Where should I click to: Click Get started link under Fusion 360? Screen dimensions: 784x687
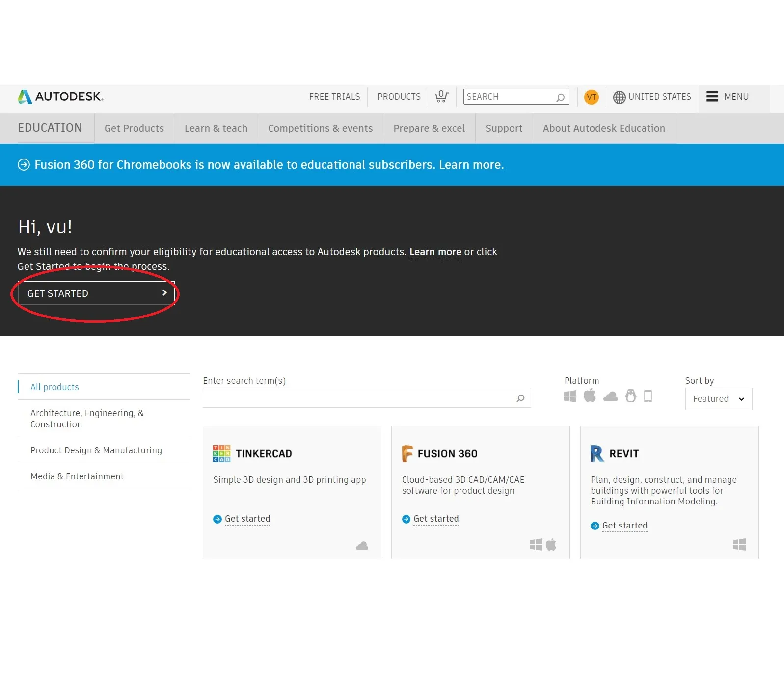[x=435, y=519]
